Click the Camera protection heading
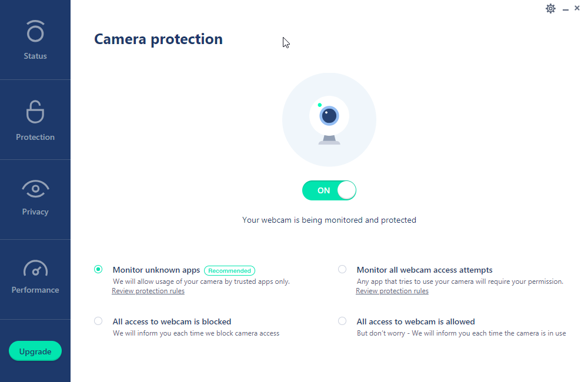The width and height of the screenshot is (588, 382). (158, 39)
